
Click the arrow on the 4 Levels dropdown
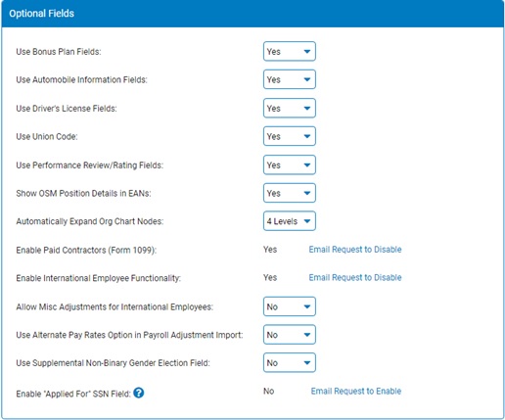307,221
